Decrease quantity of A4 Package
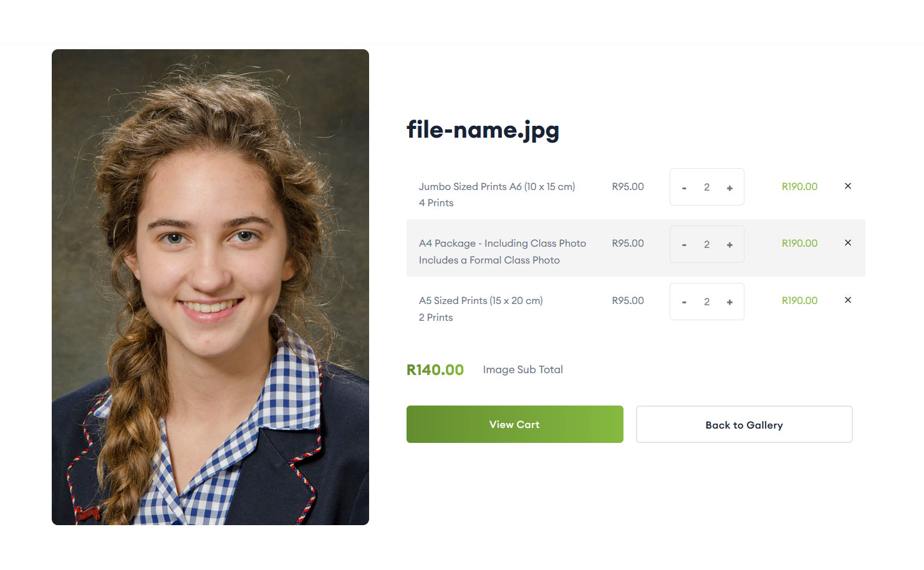The image size is (924, 570). pyautogui.click(x=684, y=245)
